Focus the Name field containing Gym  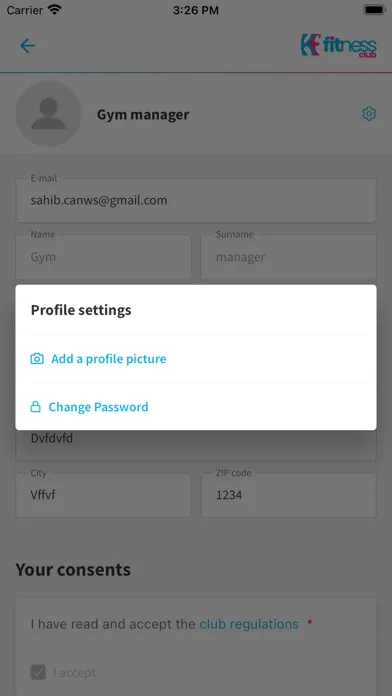pos(103,257)
